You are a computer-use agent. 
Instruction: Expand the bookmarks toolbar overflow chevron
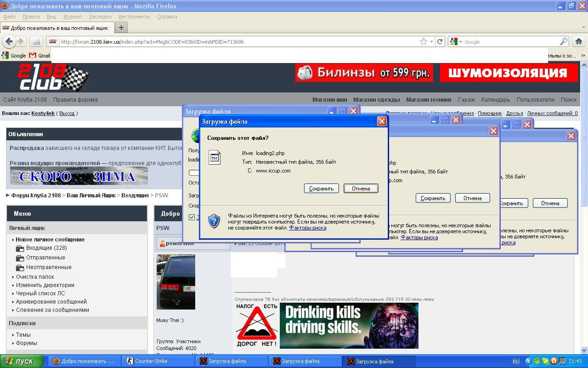(x=583, y=55)
